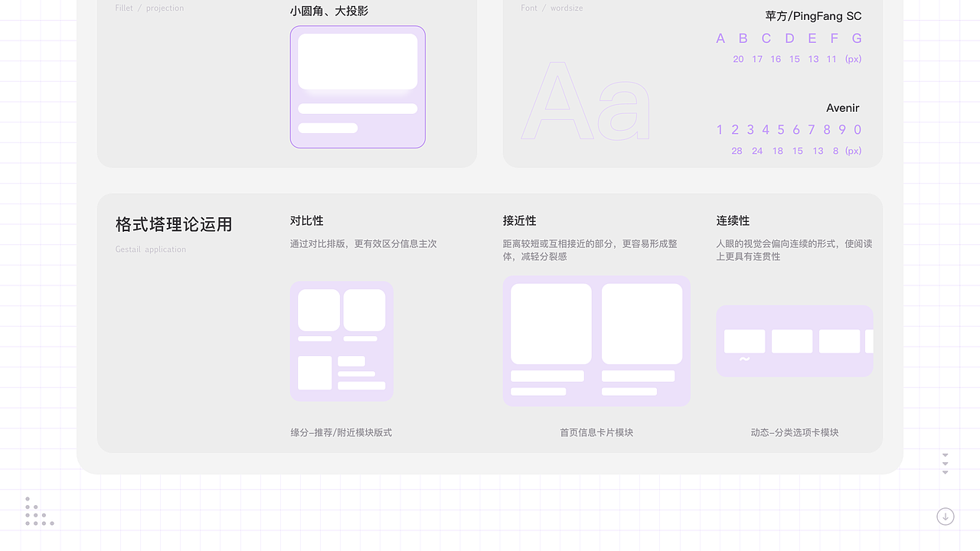The width and height of the screenshot is (980, 551).
Task: Select the label 小圆角、大投影
Action: [329, 11]
